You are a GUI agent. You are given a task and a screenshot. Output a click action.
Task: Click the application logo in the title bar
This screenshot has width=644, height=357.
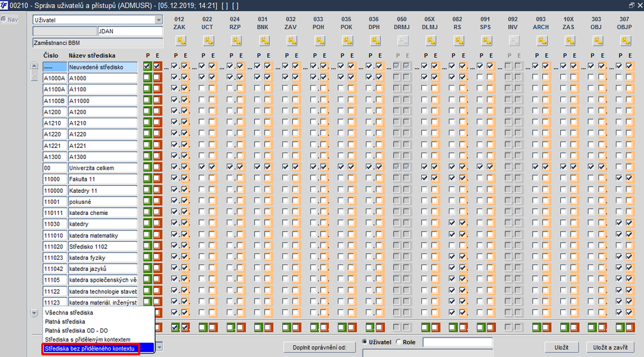click(x=4, y=5)
